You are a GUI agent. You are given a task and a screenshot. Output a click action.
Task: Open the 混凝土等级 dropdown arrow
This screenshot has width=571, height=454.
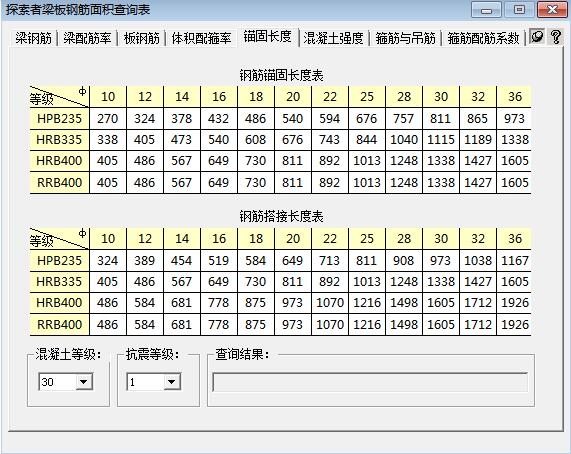click(x=84, y=382)
